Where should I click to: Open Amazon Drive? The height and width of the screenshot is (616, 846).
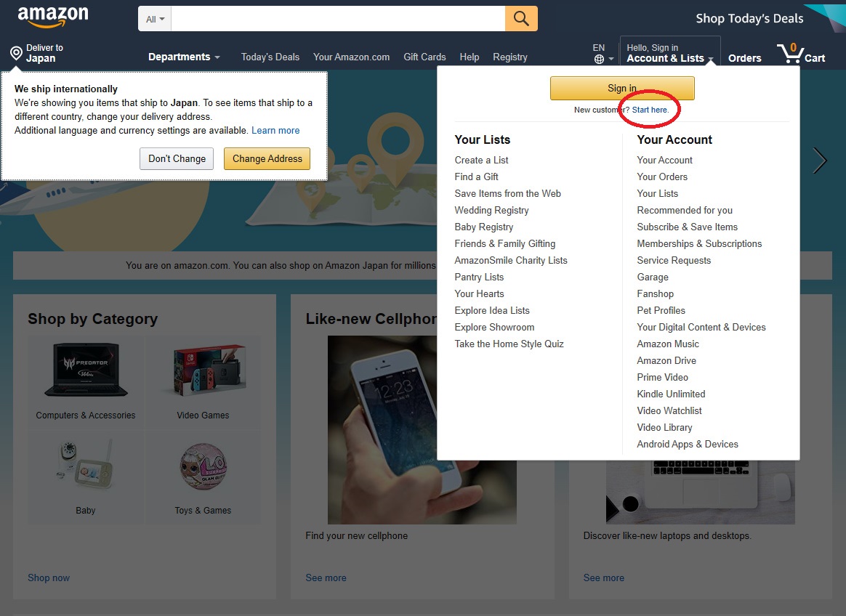click(666, 361)
